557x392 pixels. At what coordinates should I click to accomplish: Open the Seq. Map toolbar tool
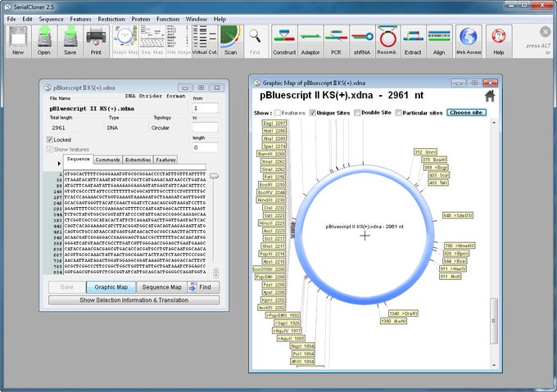(x=152, y=41)
